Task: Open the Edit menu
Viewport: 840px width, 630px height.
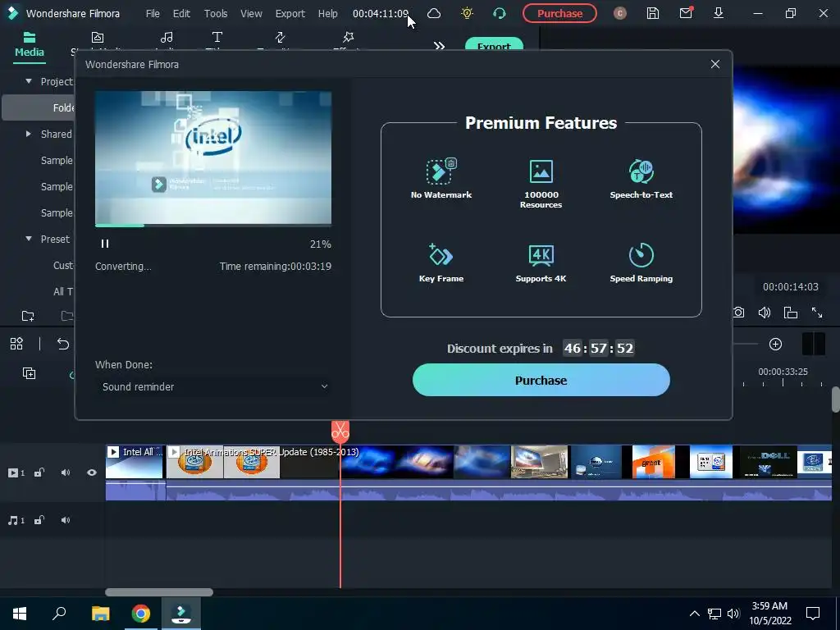Action: pyautogui.click(x=181, y=13)
